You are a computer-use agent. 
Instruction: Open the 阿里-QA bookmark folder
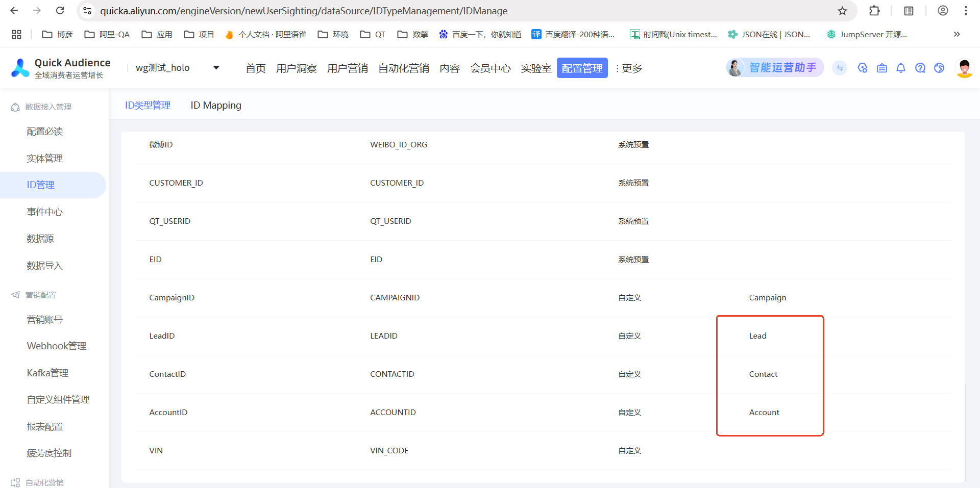[x=107, y=34]
